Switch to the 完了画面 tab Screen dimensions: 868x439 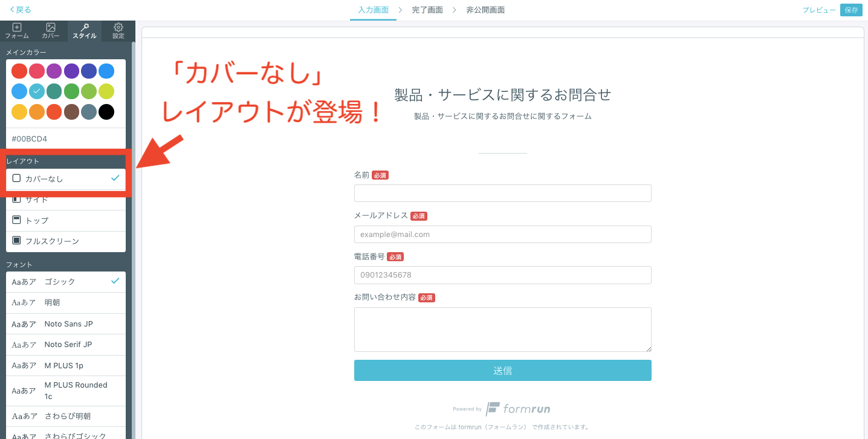pyautogui.click(x=427, y=10)
